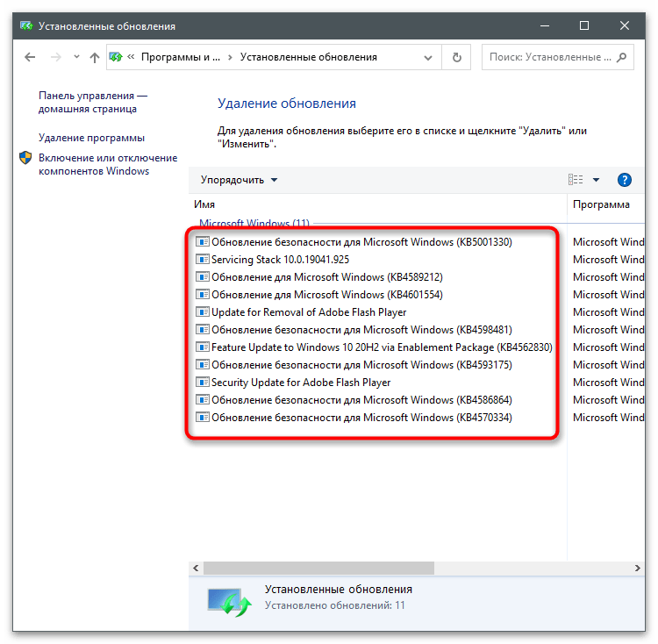Click the change view icon
Viewport: 658px width, 644px height.
576,180
